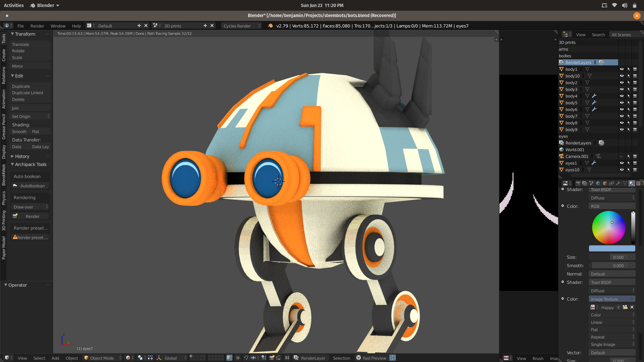Image resolution: width=644 pixels, height=362 pixels.
Task: Hide body1 with its eye icon
Action: coord(622,69)
